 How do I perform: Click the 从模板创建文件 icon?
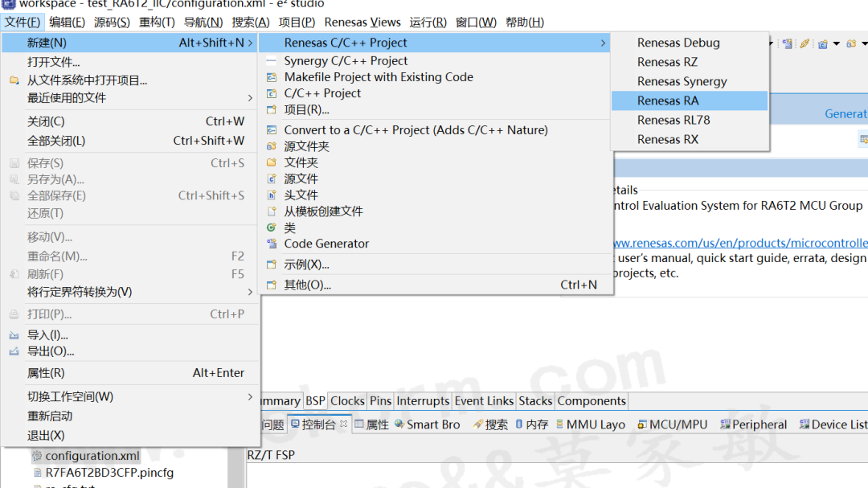coord(272,211)
